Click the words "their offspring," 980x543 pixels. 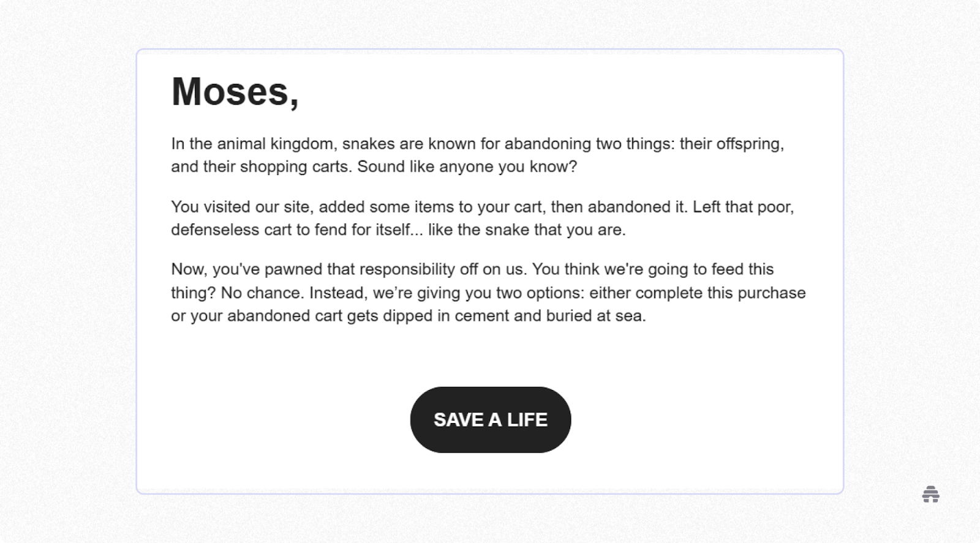pos(732,144)
